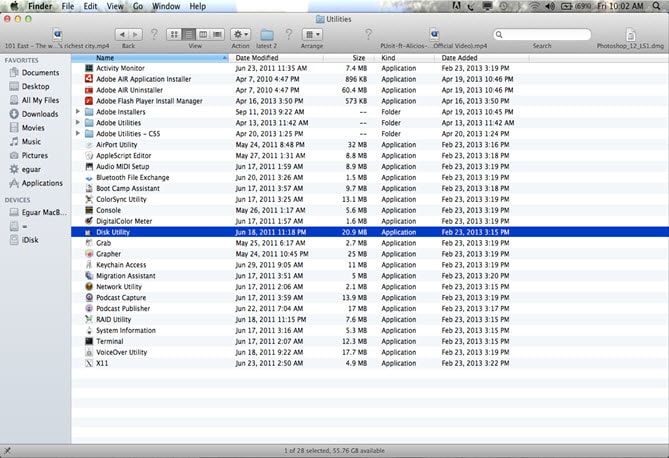Sort by the Size column header
669x458 pixels.
coord(349,58)
